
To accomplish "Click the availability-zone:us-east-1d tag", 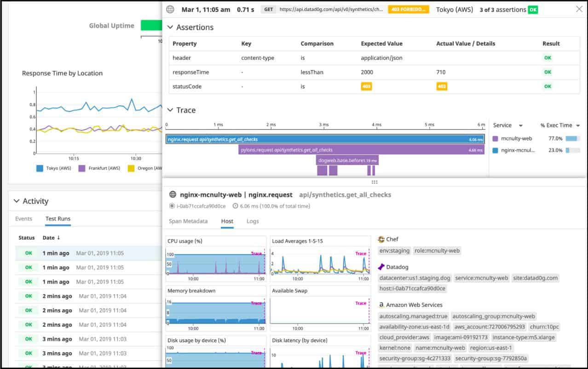I will pyautogui.click(x=414, y=327).
